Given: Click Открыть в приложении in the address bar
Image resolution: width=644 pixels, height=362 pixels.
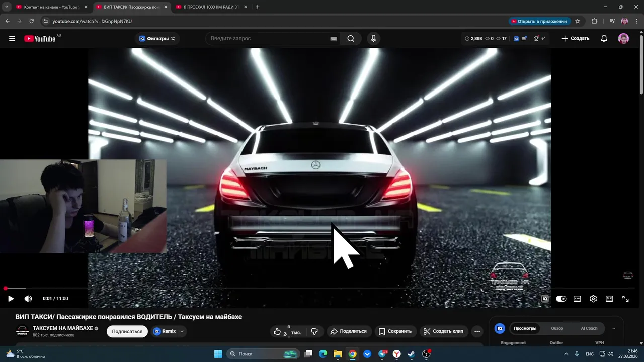Looking at the screenshot, I should click(539, 21).
